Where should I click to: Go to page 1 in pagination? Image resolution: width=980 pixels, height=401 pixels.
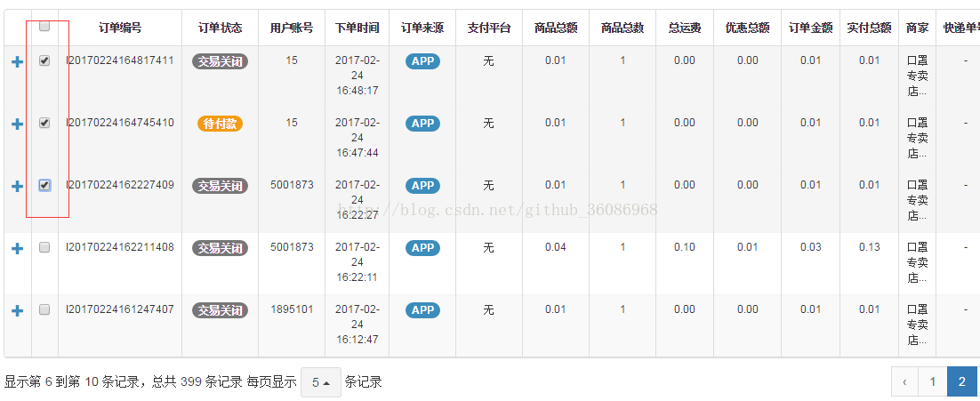pos(932,381)
